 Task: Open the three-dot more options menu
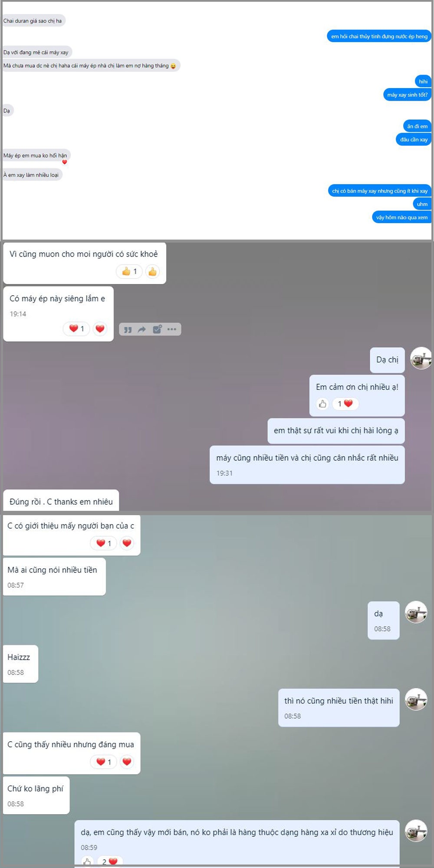point(172,329)
